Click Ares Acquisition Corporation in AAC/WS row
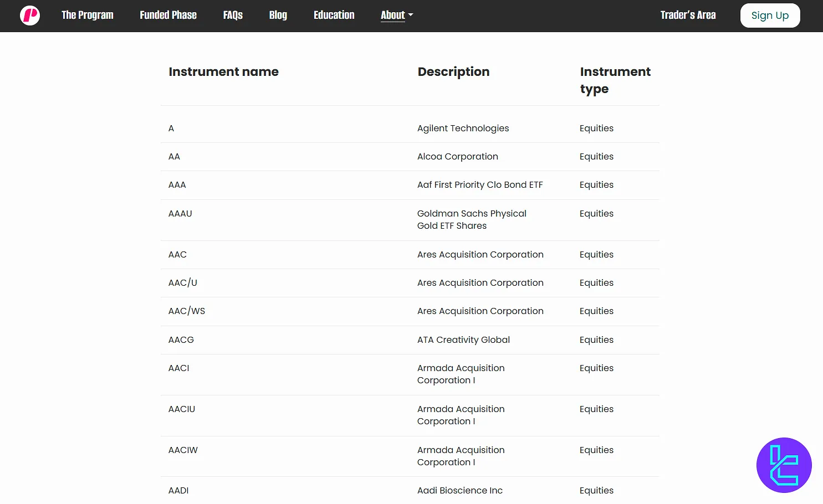This screenshot has width=823, height=504. pyautogui.click(x=480, y=311)
